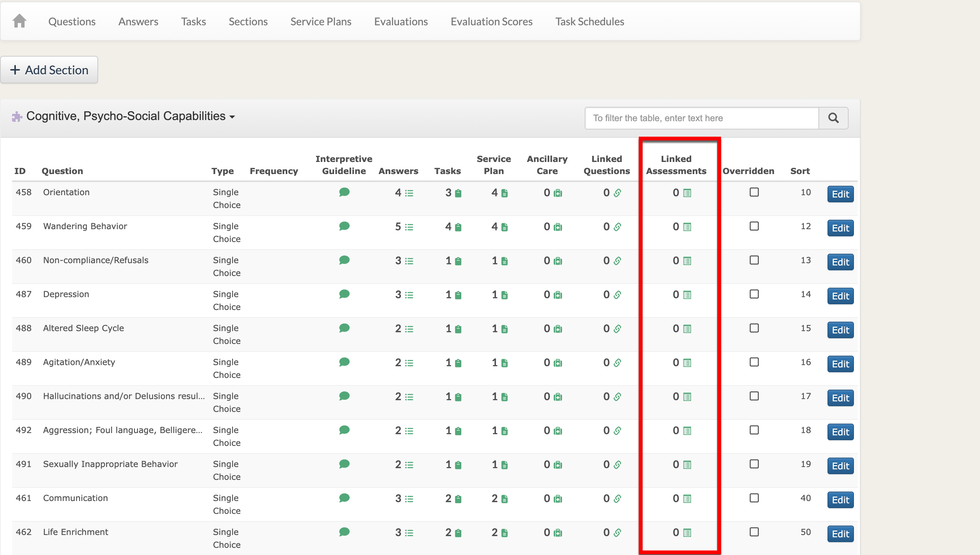980x555 pixels.
Task: Click service plan document icon for Depression
Action: [504, 295]
